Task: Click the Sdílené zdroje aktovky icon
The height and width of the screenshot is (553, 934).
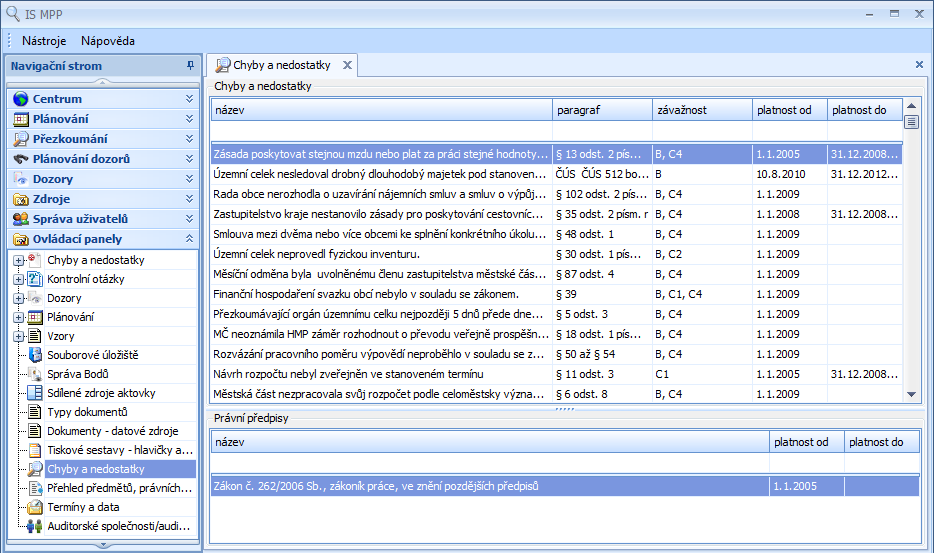Action: click(35, 393)
